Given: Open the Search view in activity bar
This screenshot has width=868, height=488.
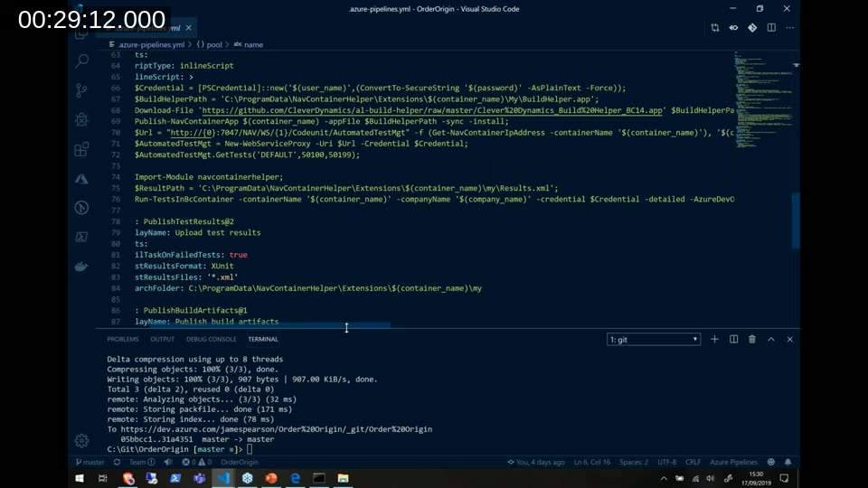Looking at the screenshot, I should [82, 61].
